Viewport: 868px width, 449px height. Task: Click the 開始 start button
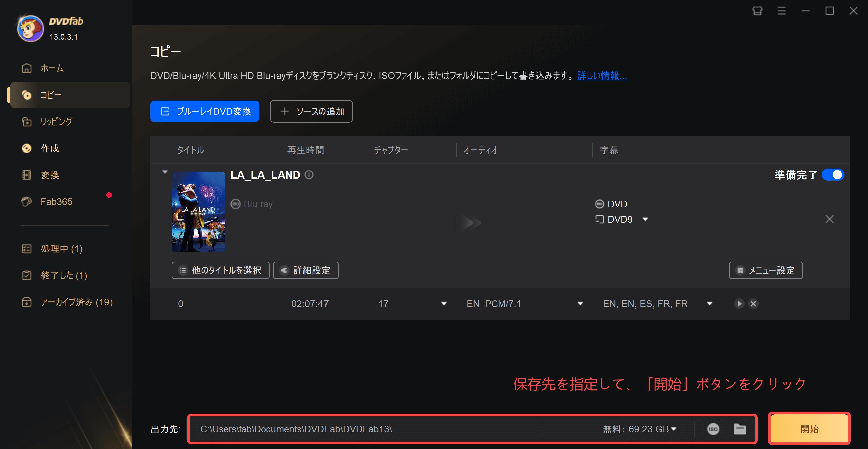pyautogui.click(x=809, y=429)
